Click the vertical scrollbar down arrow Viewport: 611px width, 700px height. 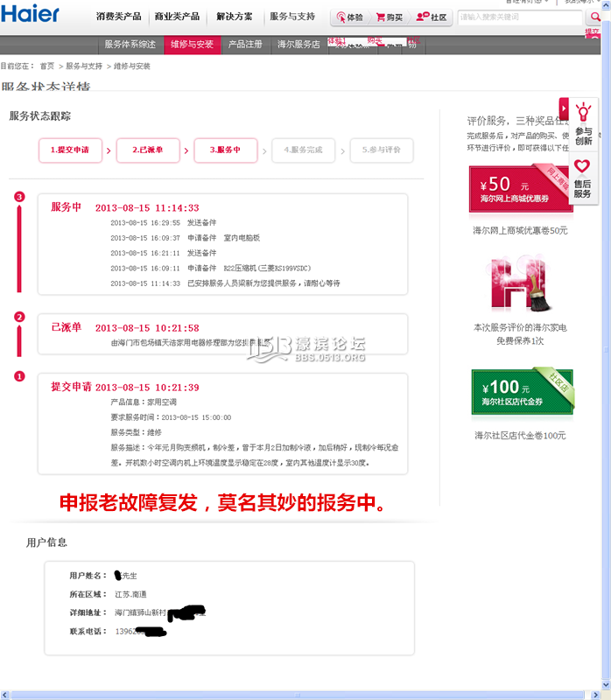tap(607, 685)
